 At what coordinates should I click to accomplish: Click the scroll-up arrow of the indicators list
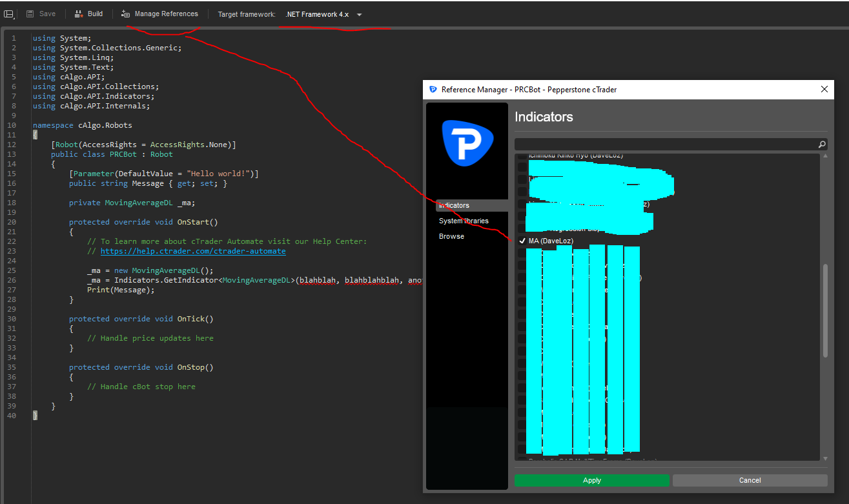824,157
